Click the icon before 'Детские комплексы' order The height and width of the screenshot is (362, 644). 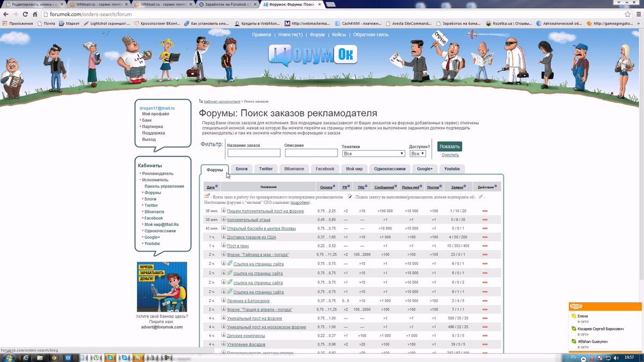(223, 336)
